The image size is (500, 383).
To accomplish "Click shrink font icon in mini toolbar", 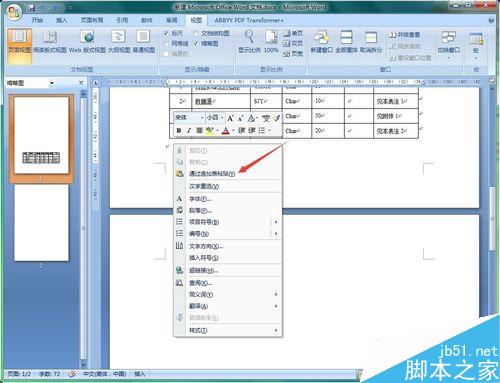I will coord(240,118).
